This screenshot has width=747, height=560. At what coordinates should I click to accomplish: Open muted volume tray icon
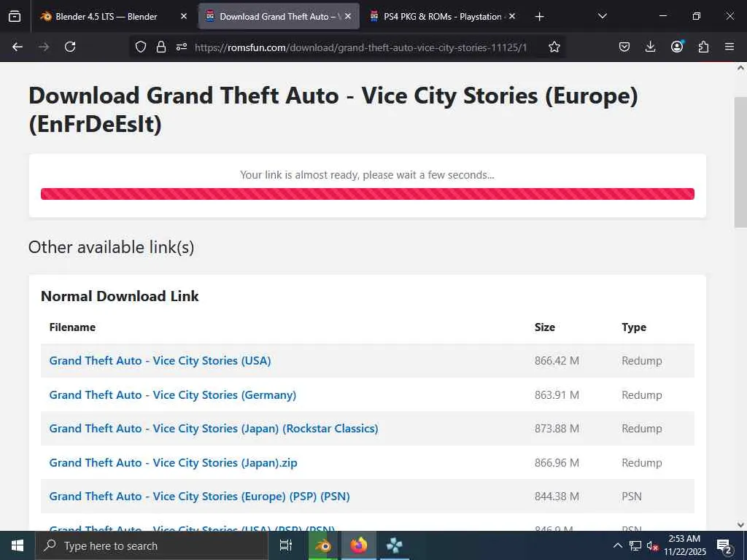pos(652,545)
